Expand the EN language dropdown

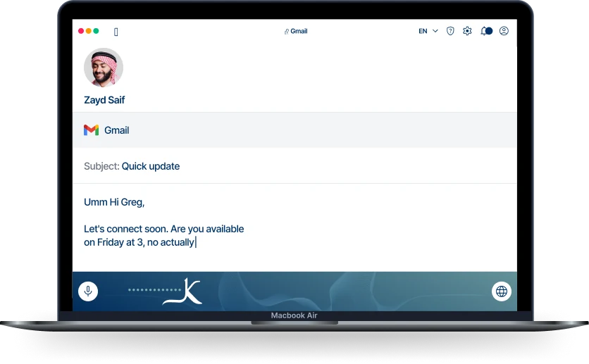[428, 31]
